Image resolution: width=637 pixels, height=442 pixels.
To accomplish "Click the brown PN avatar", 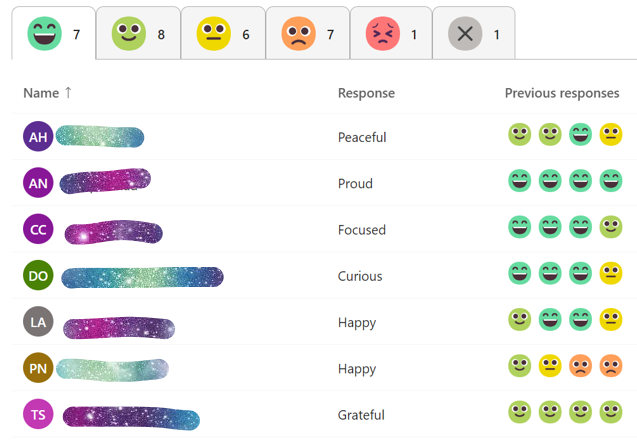I will tap(38, 368).
